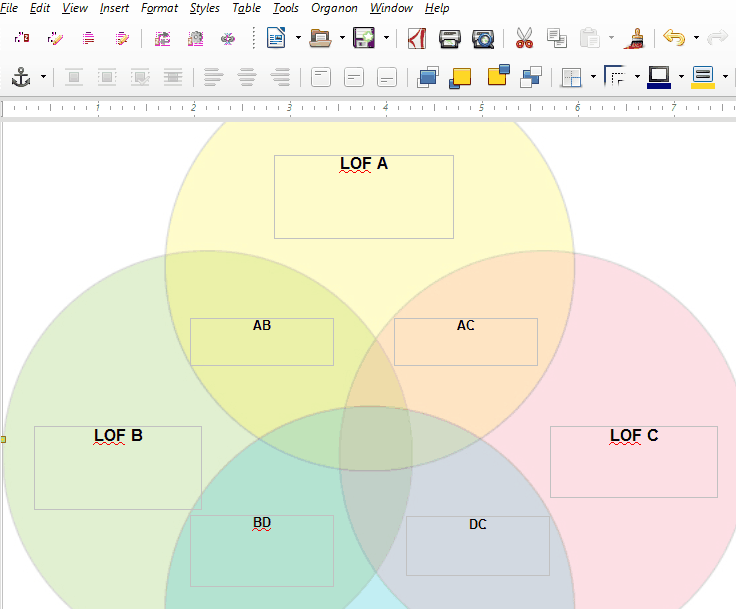Click into the LOF C text frame

click(634, 462)
